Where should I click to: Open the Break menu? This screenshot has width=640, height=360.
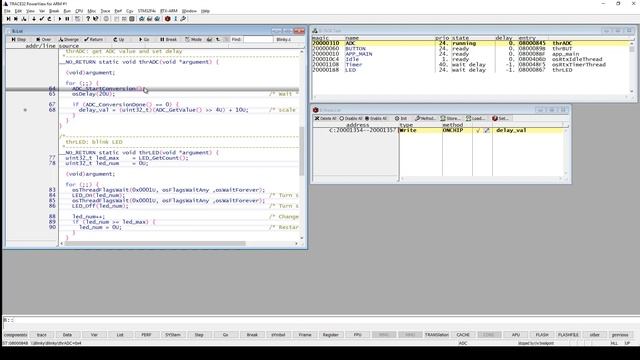point(54,11)
